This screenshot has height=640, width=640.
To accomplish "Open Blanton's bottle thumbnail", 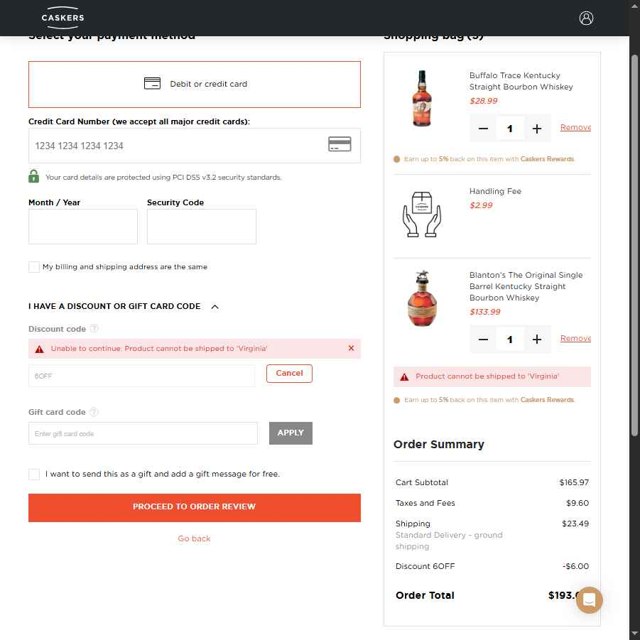I will (422, 298).
